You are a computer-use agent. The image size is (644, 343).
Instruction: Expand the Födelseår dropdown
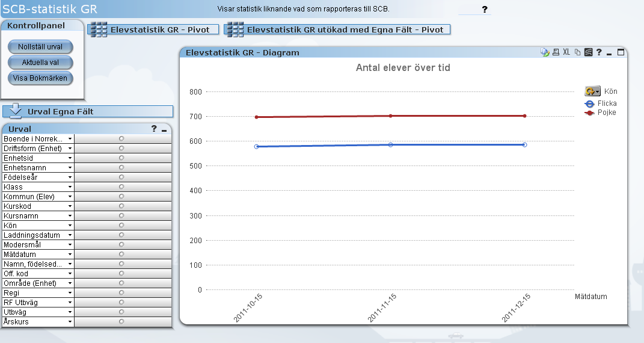pos(70,178)
